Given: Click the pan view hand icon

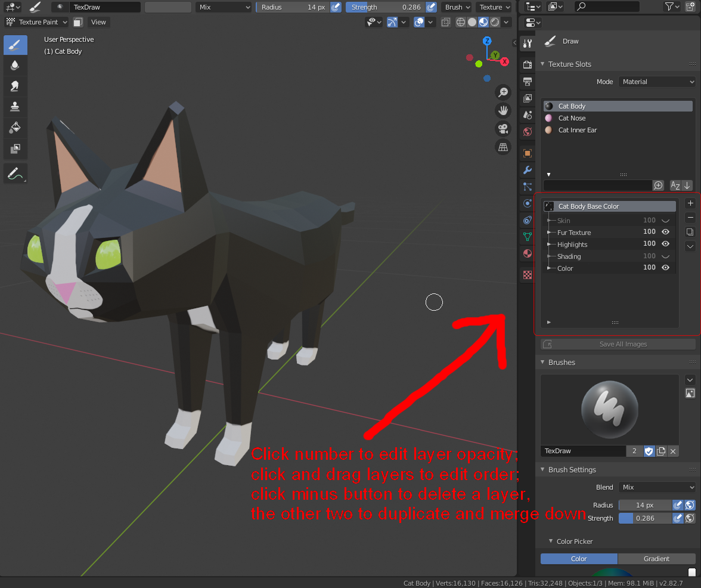Looking at the screenshot, I should (503, 110).
